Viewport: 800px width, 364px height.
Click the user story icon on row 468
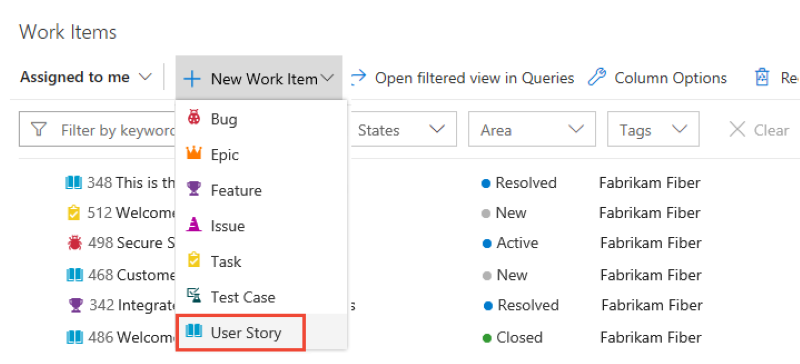click(x=74, y=275)
